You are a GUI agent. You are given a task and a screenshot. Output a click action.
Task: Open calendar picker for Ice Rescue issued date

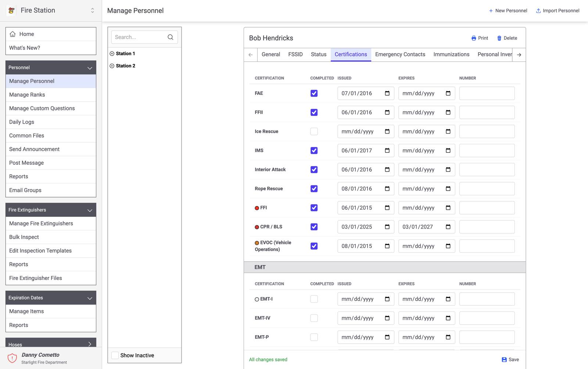387,132
